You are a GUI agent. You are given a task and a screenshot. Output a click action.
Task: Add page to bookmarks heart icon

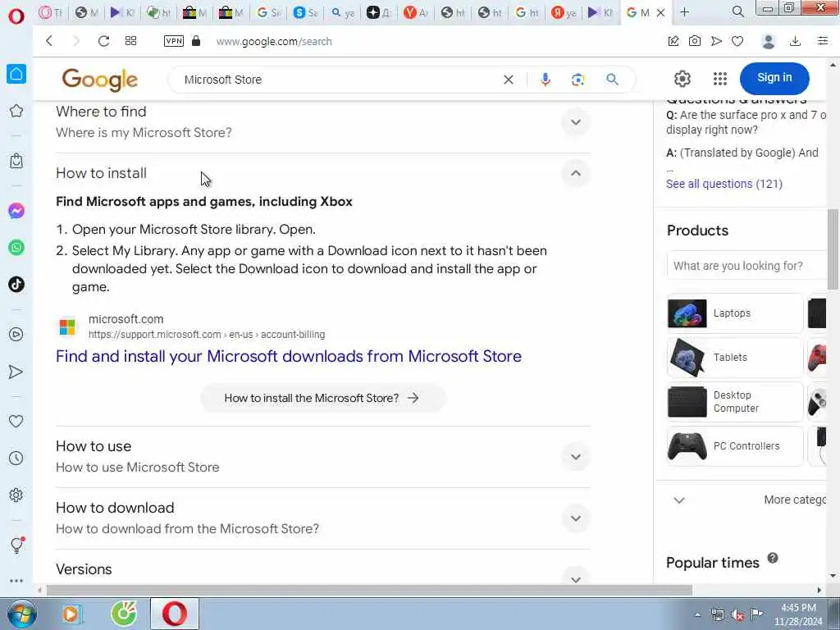(x=737, y=41)
